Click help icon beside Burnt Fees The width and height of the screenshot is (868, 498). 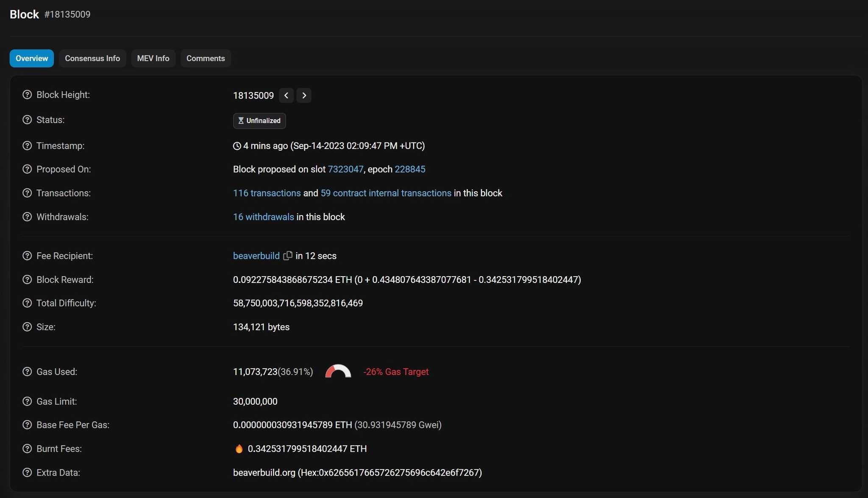click(x=27, y=448)
